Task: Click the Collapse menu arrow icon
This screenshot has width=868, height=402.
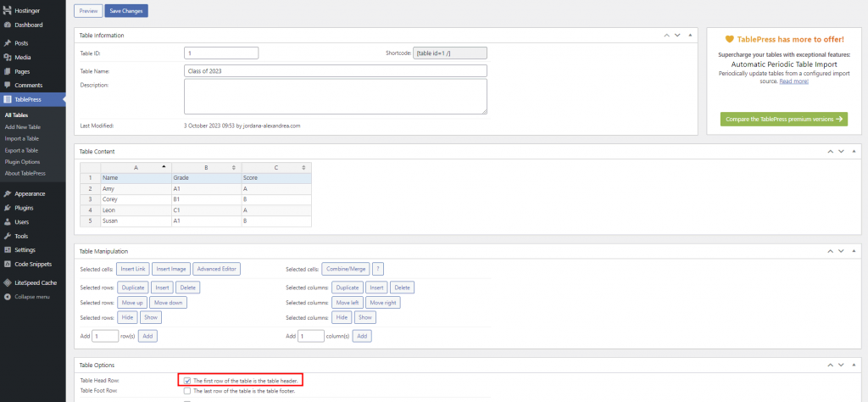Action: [7, 297]
